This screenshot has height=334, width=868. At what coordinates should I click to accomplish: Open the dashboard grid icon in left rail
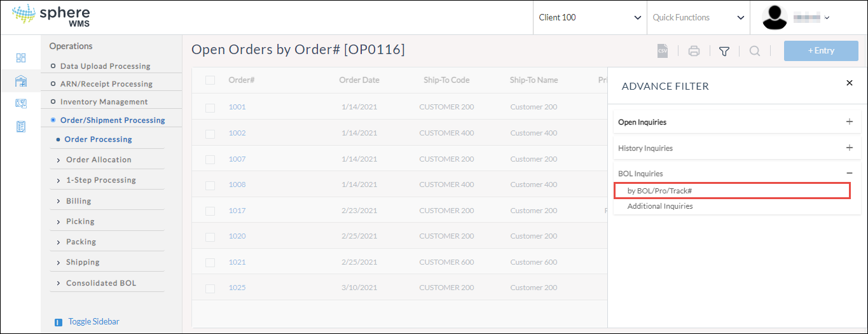point(21,58)
